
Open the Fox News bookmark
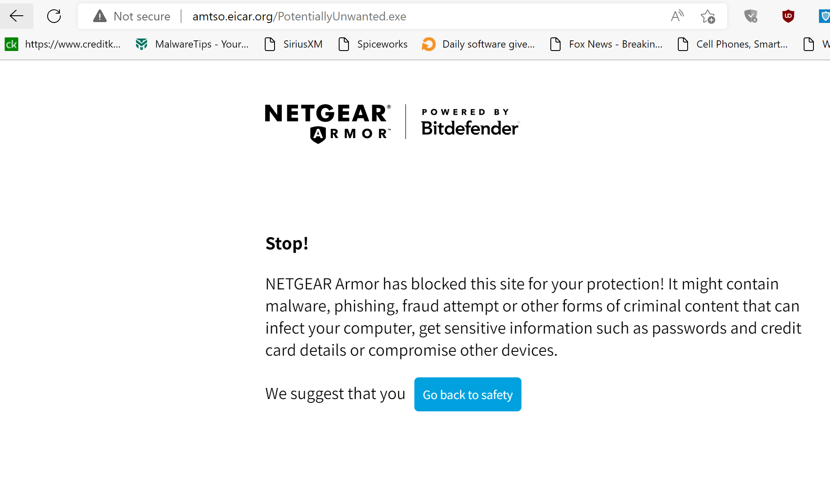606,44
